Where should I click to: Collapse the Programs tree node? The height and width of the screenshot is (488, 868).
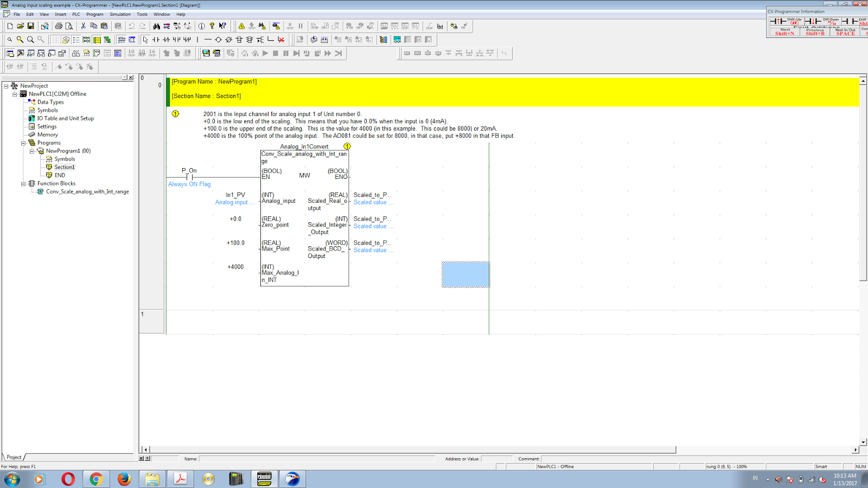coord(23,143)
